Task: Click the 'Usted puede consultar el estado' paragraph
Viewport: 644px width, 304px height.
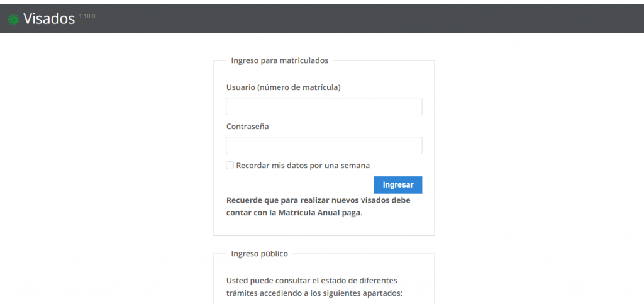Action: pyautogui.click(x=311, y=280)
